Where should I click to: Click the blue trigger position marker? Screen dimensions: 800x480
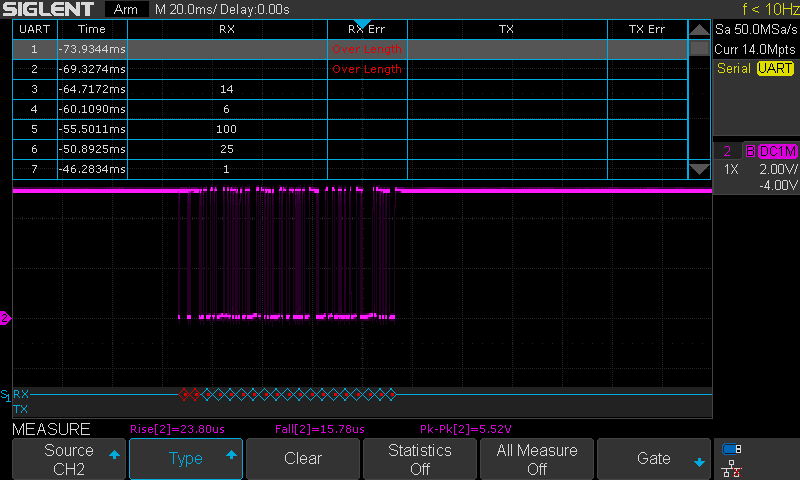362,23
